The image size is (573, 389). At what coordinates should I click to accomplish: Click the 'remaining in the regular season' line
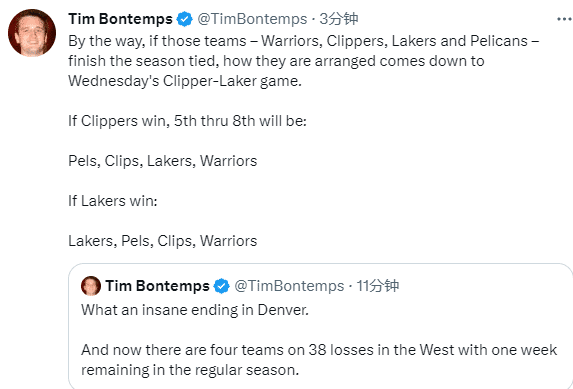190,370
